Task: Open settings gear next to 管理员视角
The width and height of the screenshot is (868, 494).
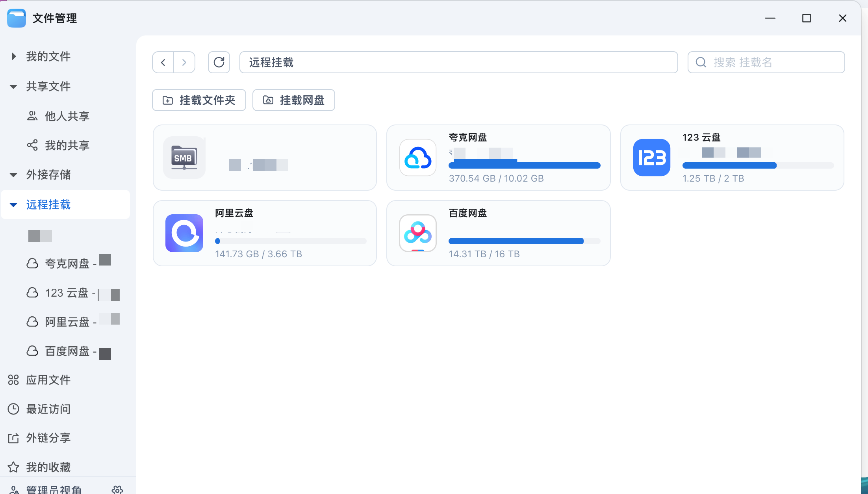Action: click(117, 490)
